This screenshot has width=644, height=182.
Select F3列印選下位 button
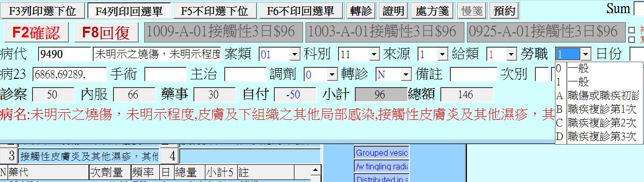(43, 11)
